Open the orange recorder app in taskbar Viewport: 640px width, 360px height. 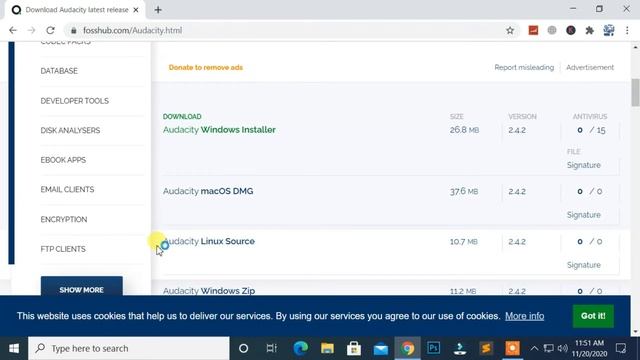512,348
